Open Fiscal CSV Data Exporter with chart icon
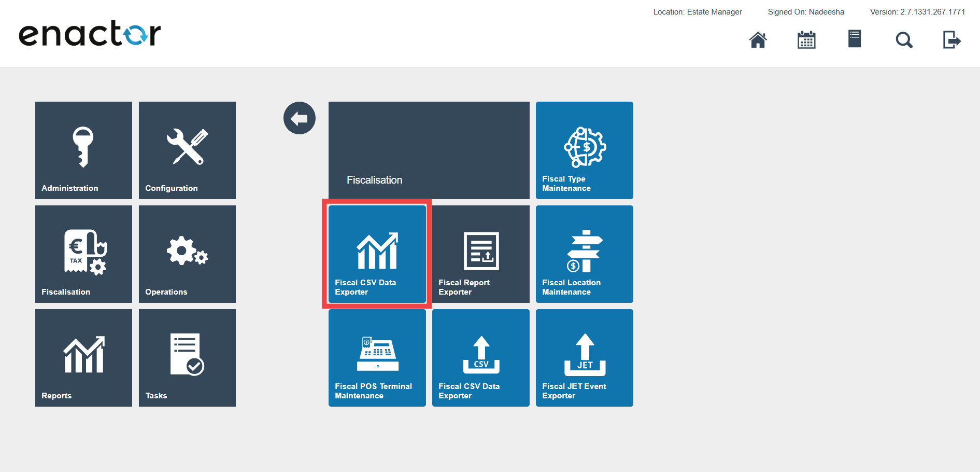Screen dimensions: 980x472 (x=377, y=254)
